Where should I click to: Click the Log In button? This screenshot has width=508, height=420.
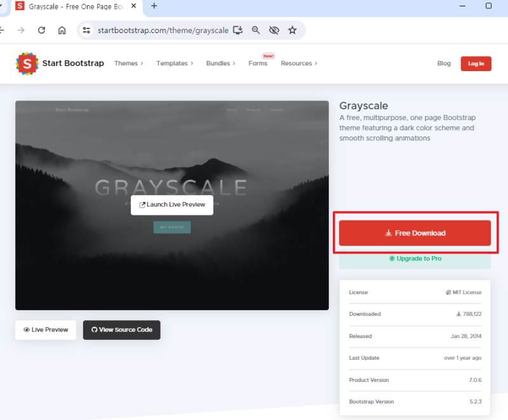[476, 64]
